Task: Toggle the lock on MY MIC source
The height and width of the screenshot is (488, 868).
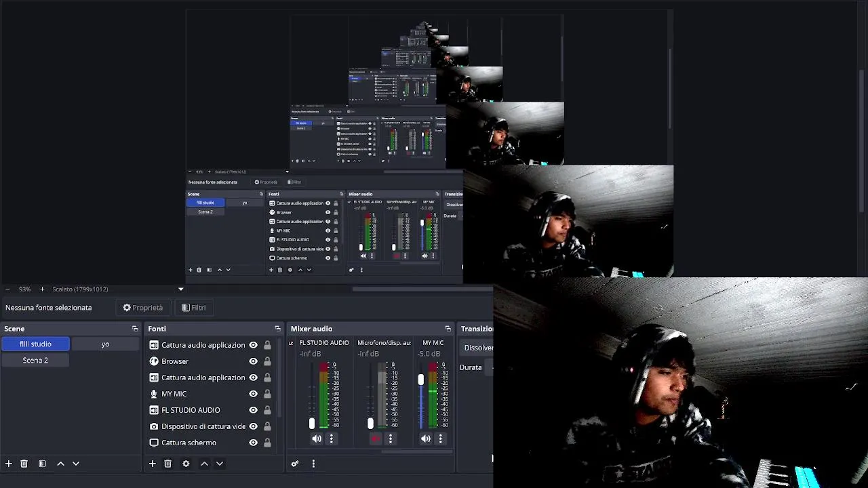Action: point(267,394)
